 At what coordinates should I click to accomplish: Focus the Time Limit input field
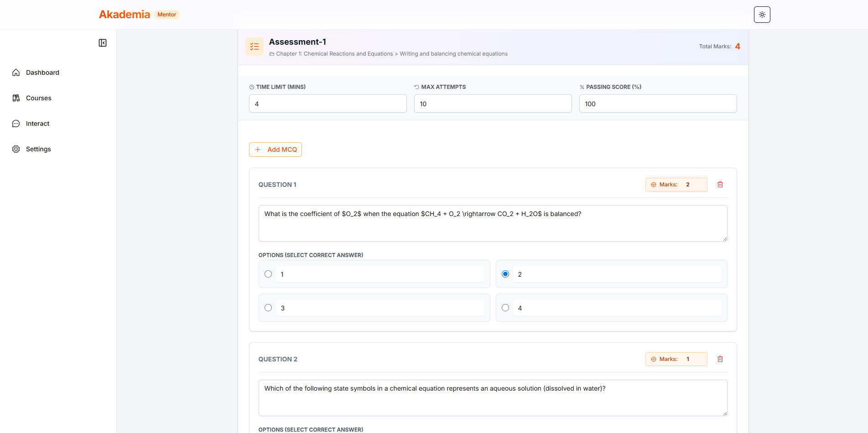[x=327, y=103]
